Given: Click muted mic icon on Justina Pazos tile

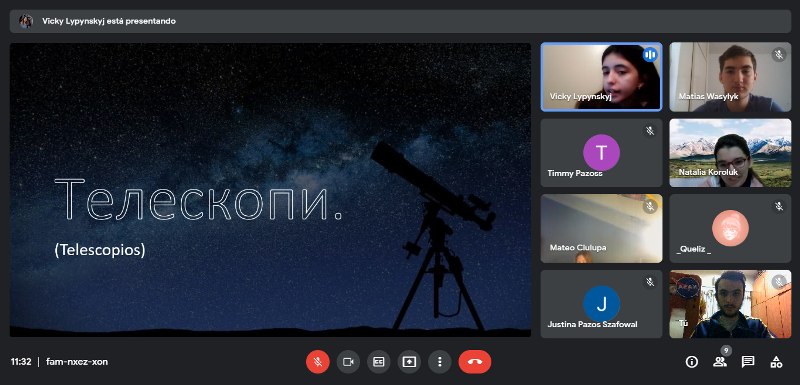Looking at the screenshot, I should (x=650, y=282).
